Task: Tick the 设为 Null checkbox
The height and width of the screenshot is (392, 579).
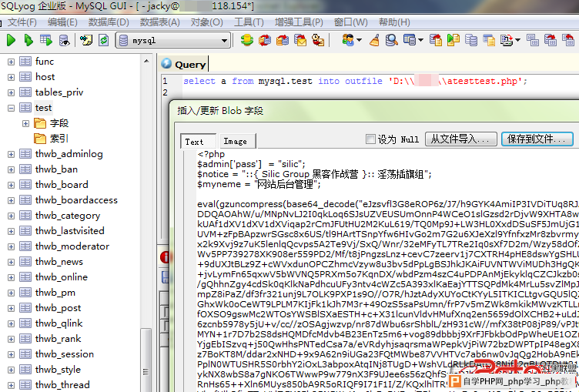Action: pos(370,139)
